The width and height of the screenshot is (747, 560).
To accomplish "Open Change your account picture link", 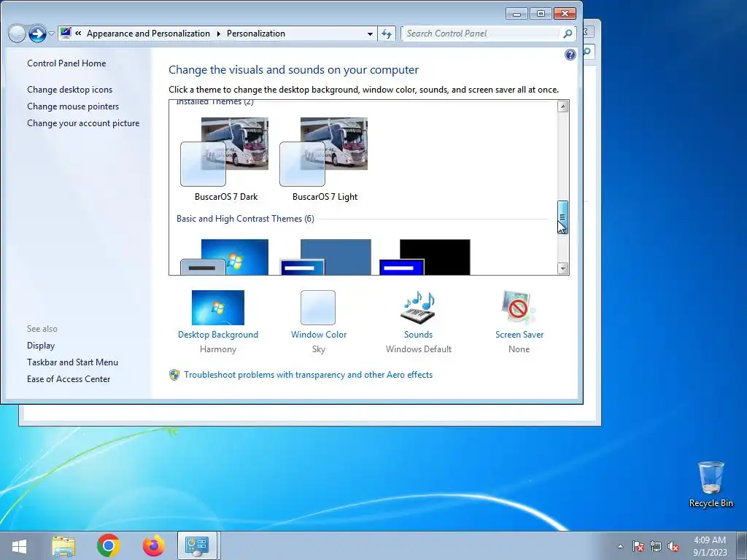I will click(83, 122).
